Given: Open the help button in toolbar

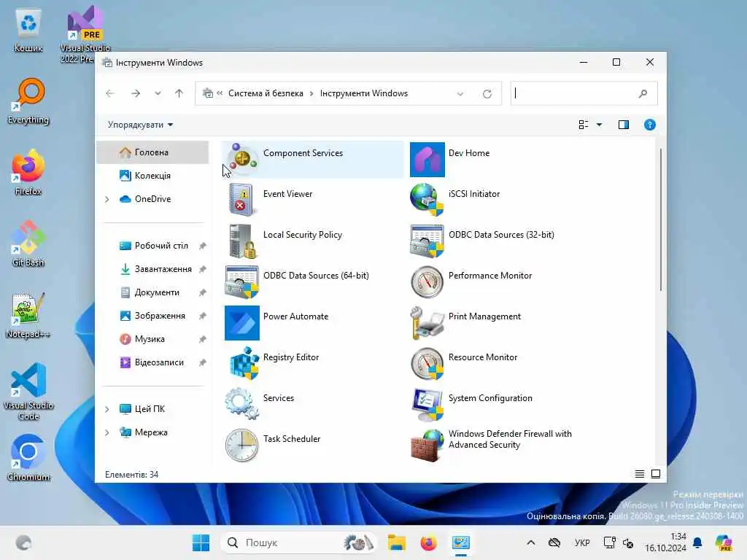Looking at the screenshot, I should click(x=650, y=125).
